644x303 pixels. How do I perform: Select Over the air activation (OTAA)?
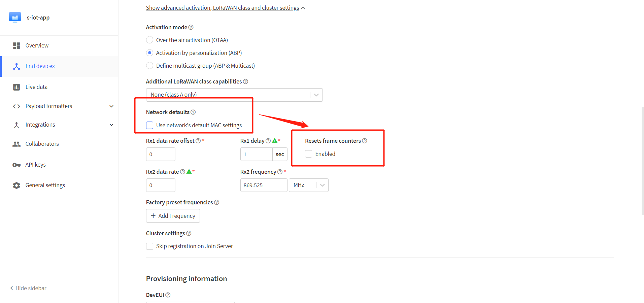150,40
